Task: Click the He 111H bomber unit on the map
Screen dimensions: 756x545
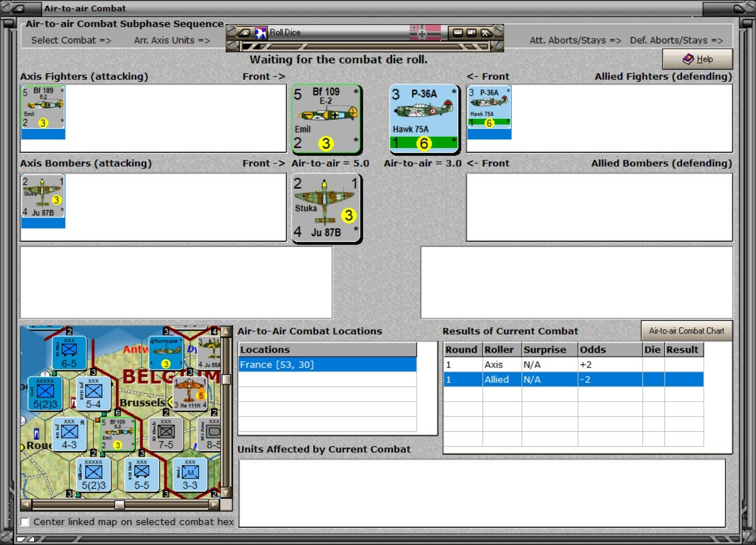Action: 190,394
